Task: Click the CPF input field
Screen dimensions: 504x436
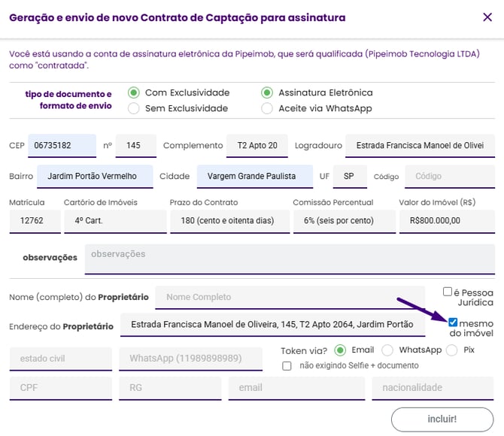Action: [60, 388]
